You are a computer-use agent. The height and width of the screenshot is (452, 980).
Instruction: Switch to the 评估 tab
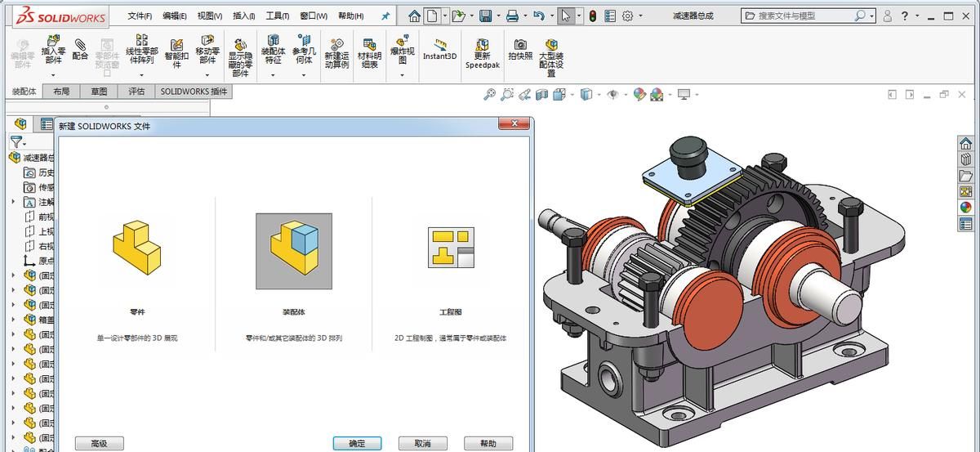[x=136, y=92]
